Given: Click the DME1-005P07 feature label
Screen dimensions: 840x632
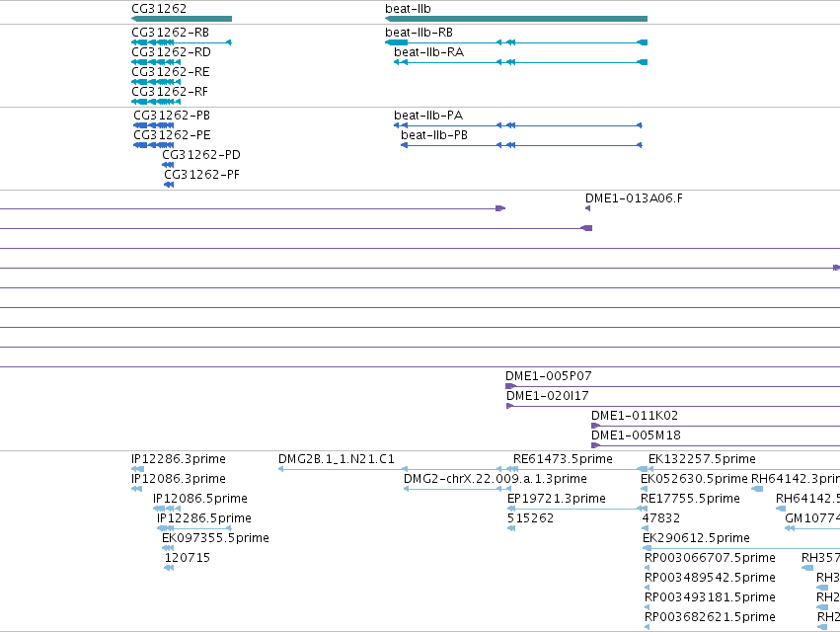Looking at the screenshot, I should point(549,376).
